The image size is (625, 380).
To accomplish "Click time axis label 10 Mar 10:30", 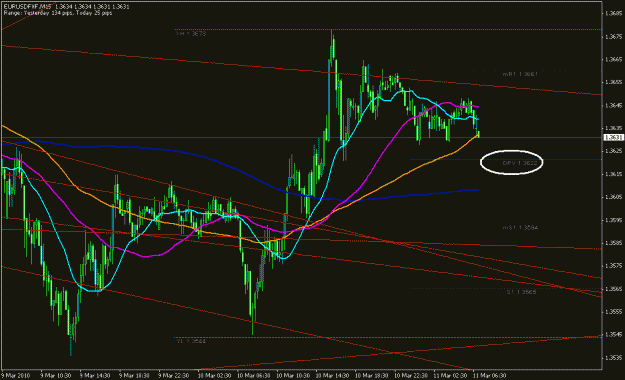I will tap(293, 376).
